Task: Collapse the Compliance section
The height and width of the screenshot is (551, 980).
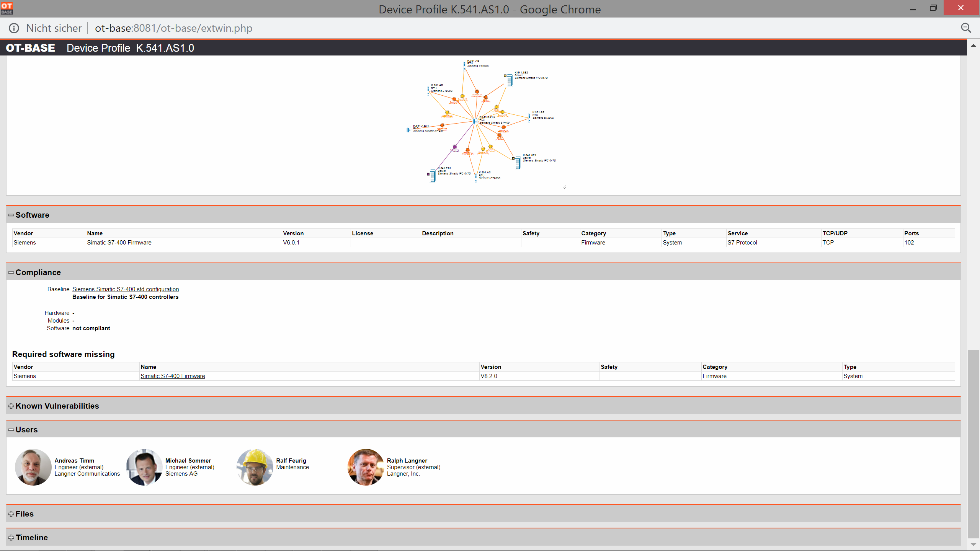Action: click(x=11, y=272)
